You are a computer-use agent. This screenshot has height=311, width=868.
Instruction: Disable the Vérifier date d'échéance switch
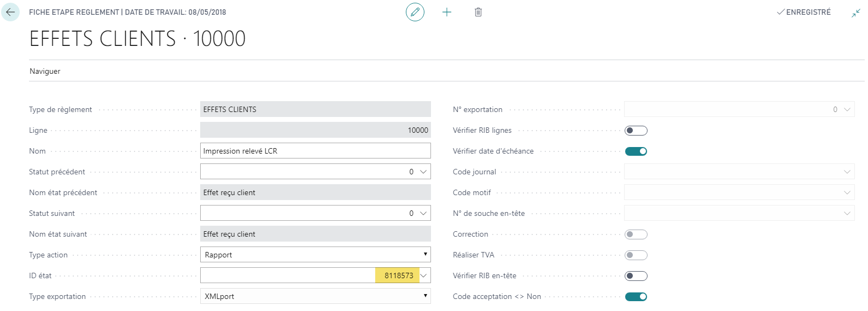coord(636,151)
